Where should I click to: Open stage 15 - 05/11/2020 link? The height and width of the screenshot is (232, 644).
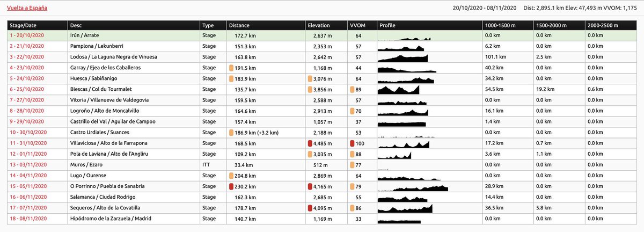[x=28, y=187]
